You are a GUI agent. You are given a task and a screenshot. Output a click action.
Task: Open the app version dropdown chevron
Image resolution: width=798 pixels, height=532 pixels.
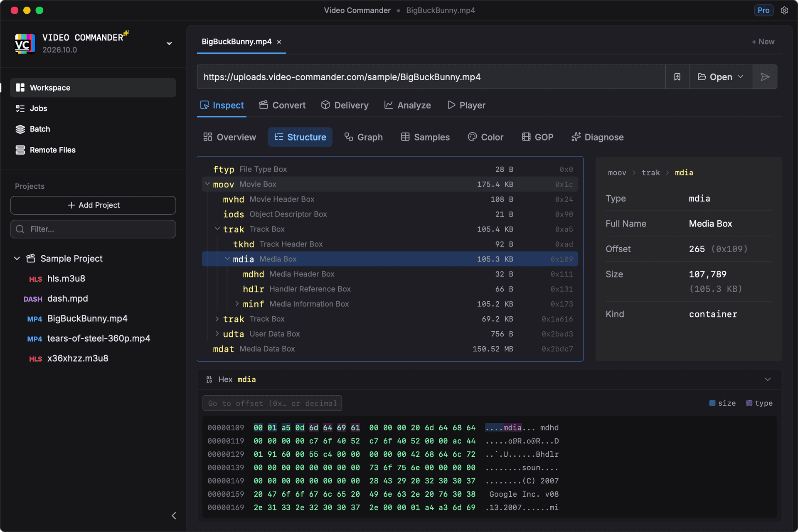169,44
